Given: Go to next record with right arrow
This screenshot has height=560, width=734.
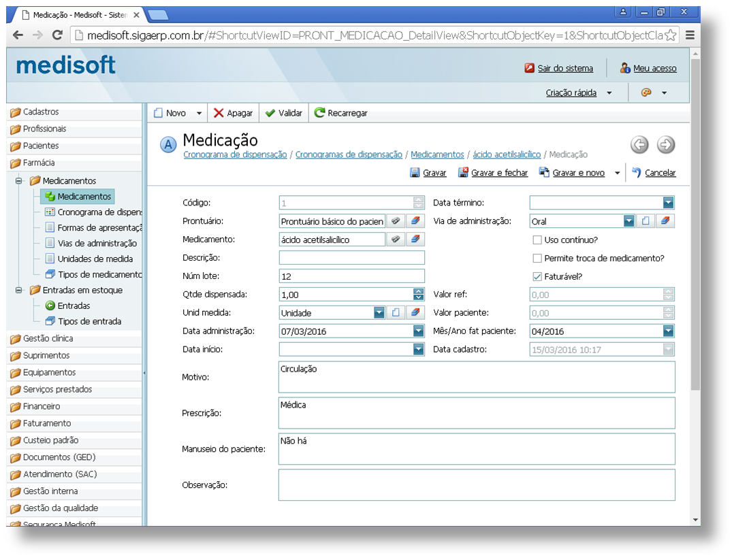Looking at the screenshot, I should (666, 144).
